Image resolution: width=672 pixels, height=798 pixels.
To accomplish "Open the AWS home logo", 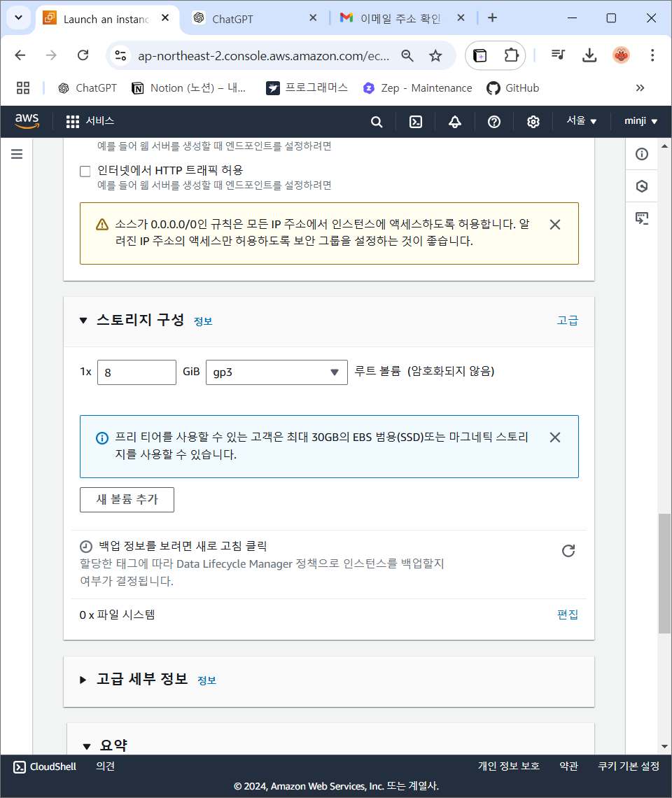I will coord(27,121).
